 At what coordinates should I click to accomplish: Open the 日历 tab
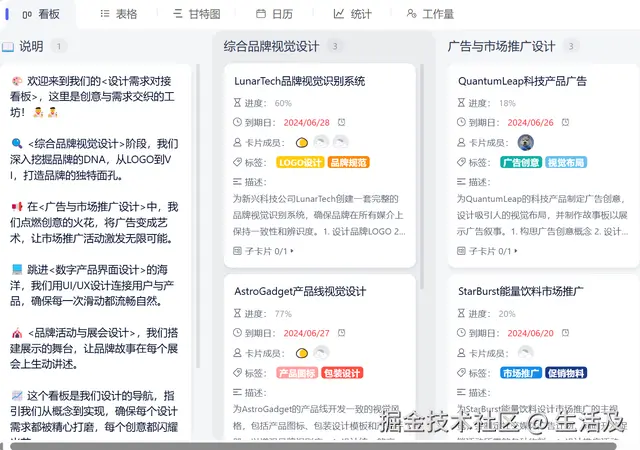click(x=274, y=14)
